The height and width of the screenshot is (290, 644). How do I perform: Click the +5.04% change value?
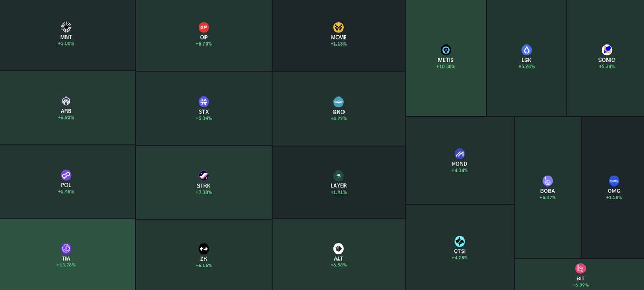[203, 118]
